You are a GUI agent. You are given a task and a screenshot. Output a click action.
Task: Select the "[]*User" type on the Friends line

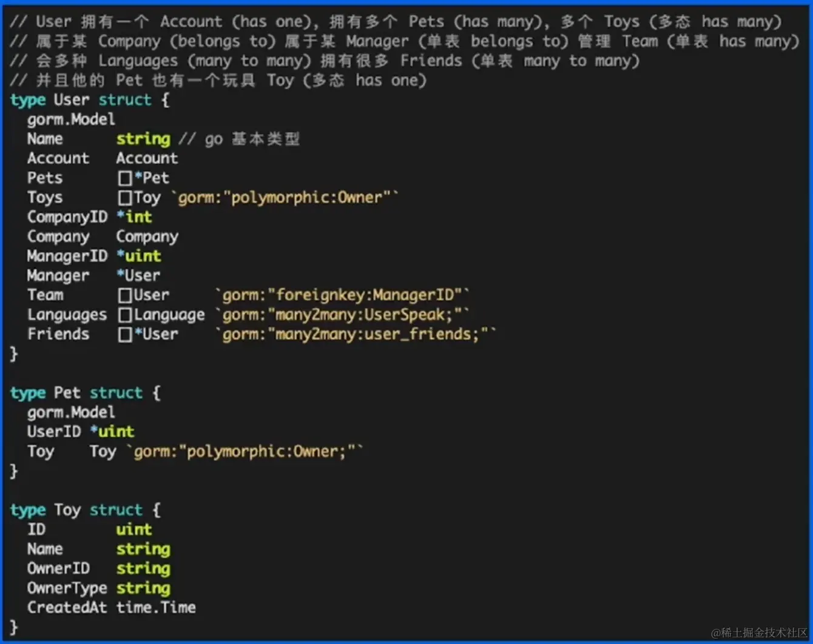148,334
